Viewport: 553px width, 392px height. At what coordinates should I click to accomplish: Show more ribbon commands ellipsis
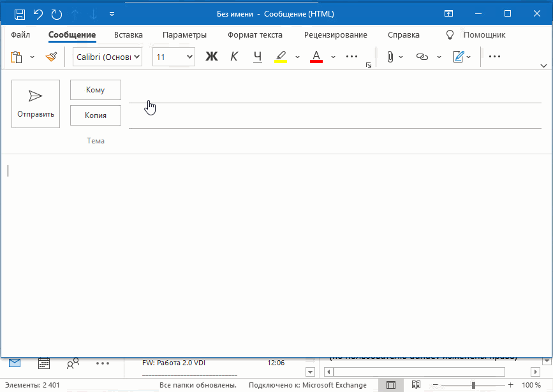point(494,56)
